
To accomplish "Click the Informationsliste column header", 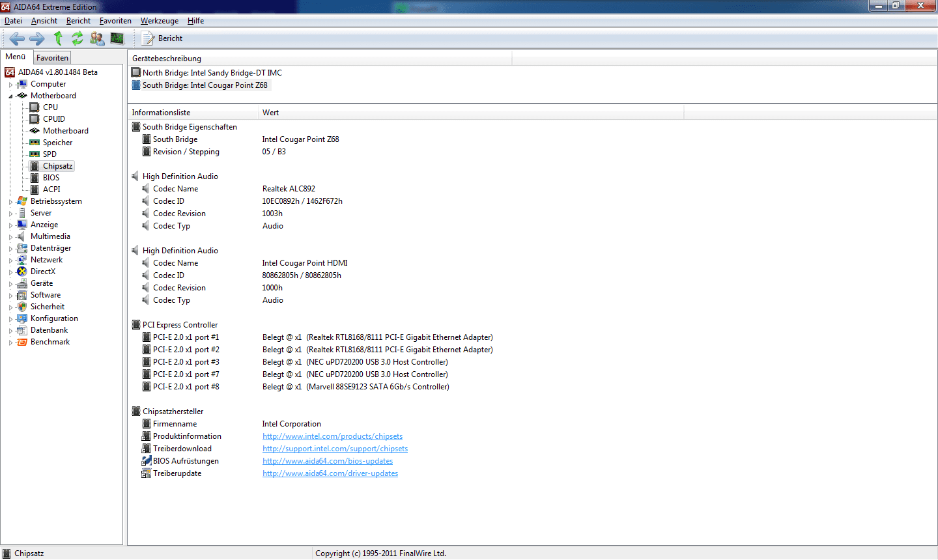I will (x=193, y=113).
